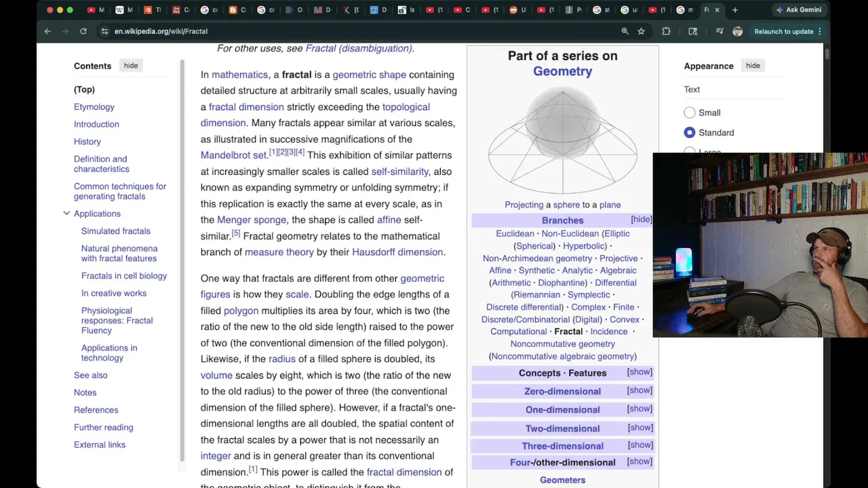Go back using the browser back arrow
The height and width of the screenshot is (488, 868).
[47, 31]
